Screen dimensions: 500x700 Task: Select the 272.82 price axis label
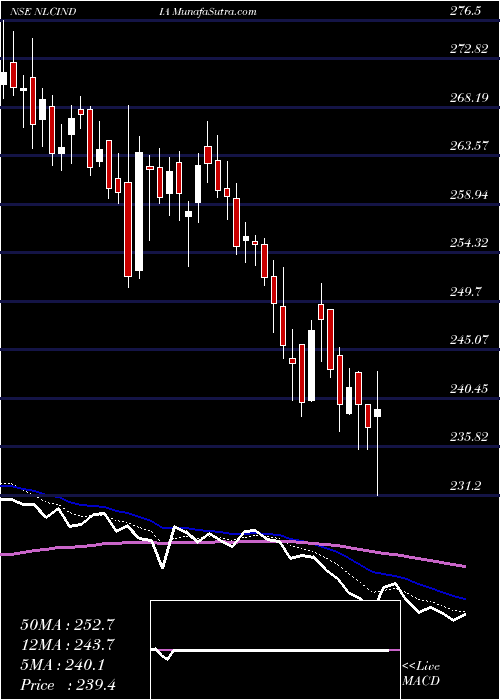(469, 49)
